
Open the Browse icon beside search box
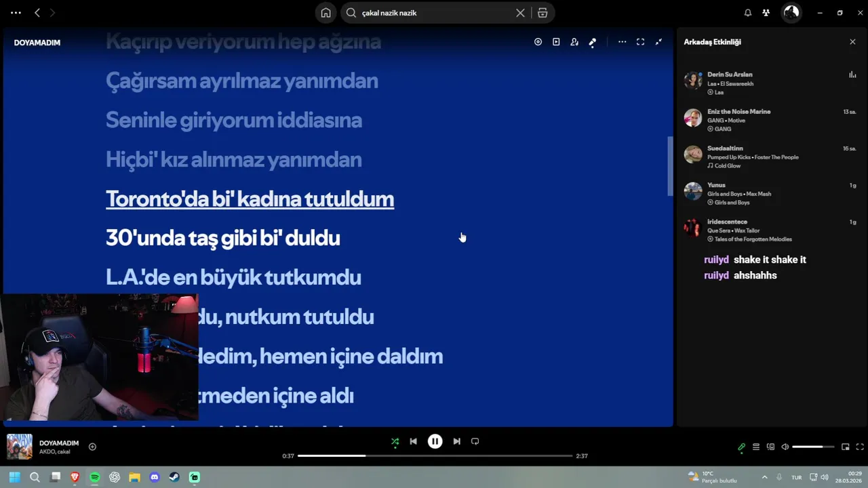542,13
